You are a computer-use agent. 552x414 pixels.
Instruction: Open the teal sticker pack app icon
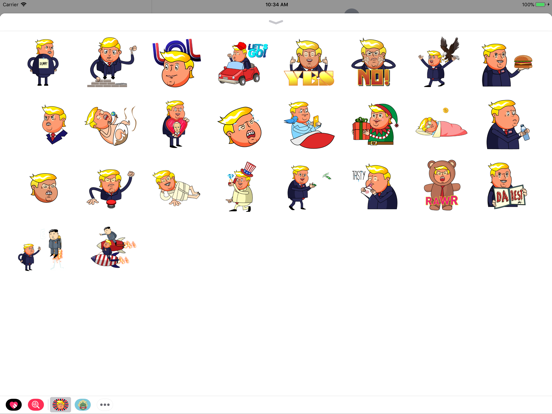tap(83, 405)
